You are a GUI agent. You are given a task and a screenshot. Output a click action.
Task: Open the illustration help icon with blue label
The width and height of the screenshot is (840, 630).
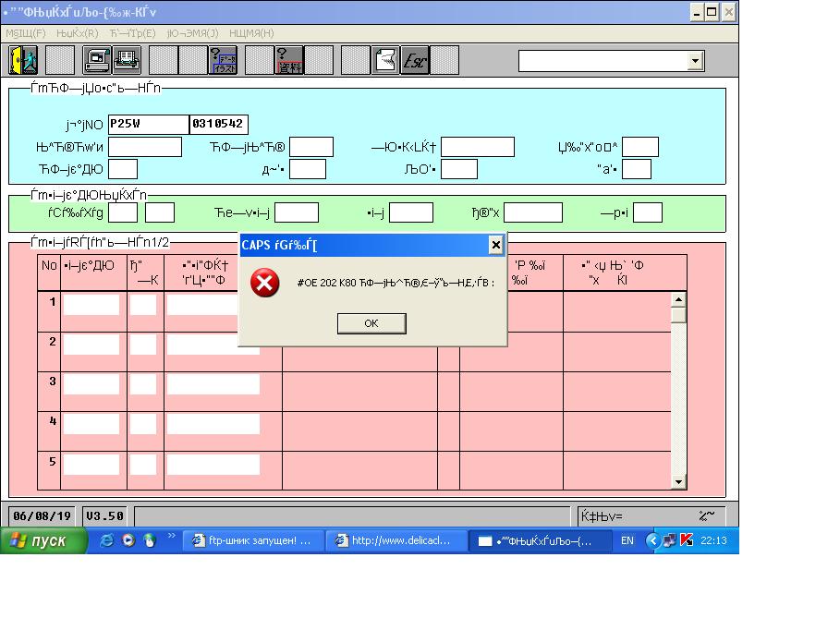coord(223,60)
